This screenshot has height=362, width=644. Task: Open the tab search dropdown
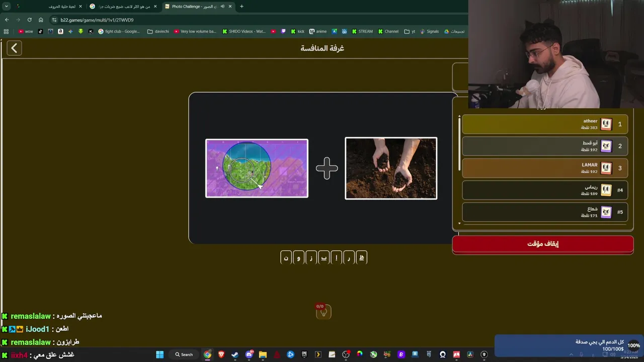[6, 7]
